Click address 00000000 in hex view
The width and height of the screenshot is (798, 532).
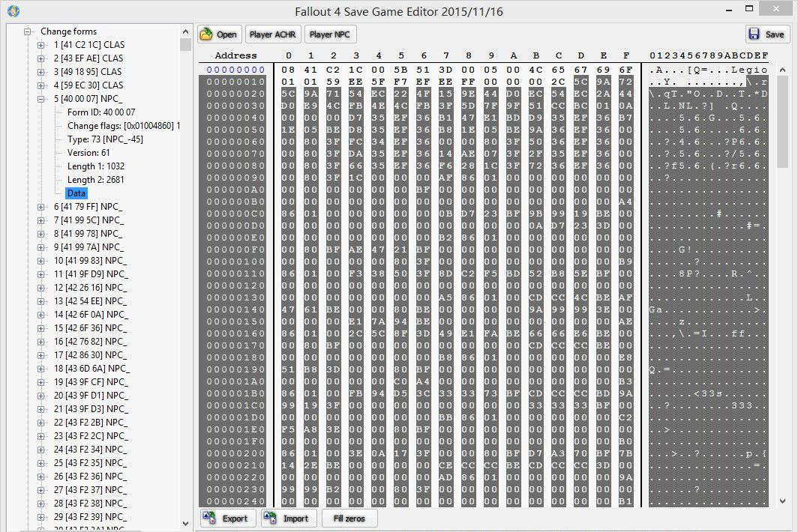235,70
